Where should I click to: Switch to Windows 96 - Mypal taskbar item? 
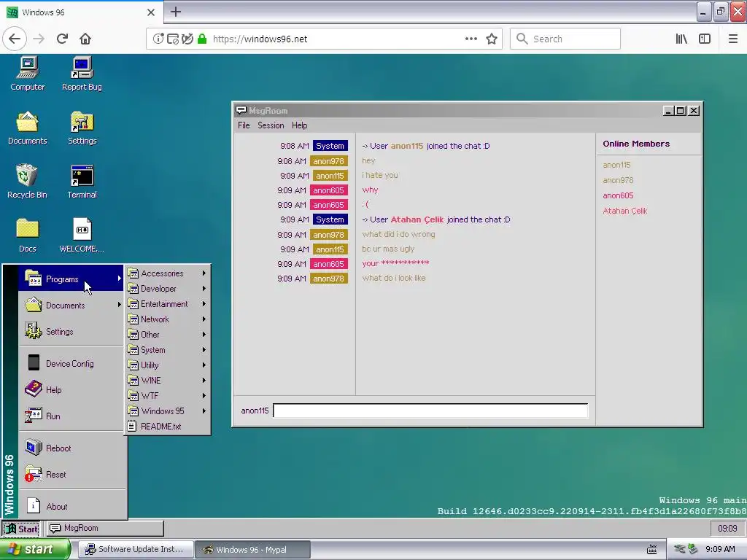(x=252, y=550)
